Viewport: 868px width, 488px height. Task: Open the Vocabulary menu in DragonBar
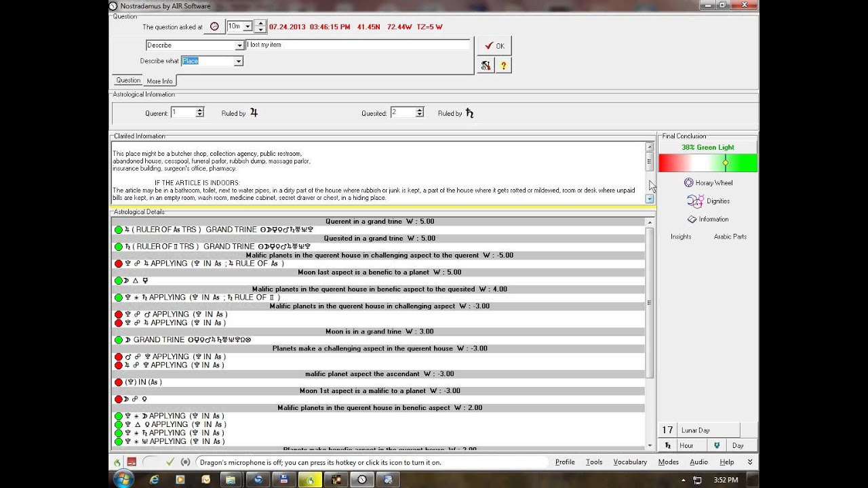(x=630, y=462)
